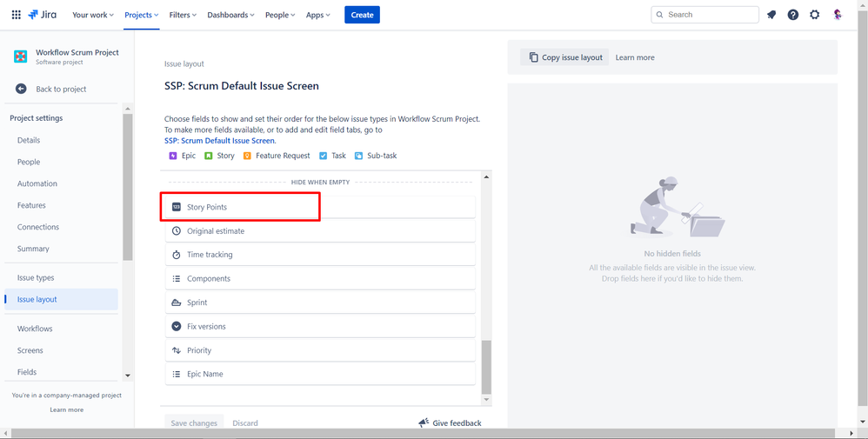Click the Give feedback button
The image size is (868, 439).
click(x=450, y=423)
